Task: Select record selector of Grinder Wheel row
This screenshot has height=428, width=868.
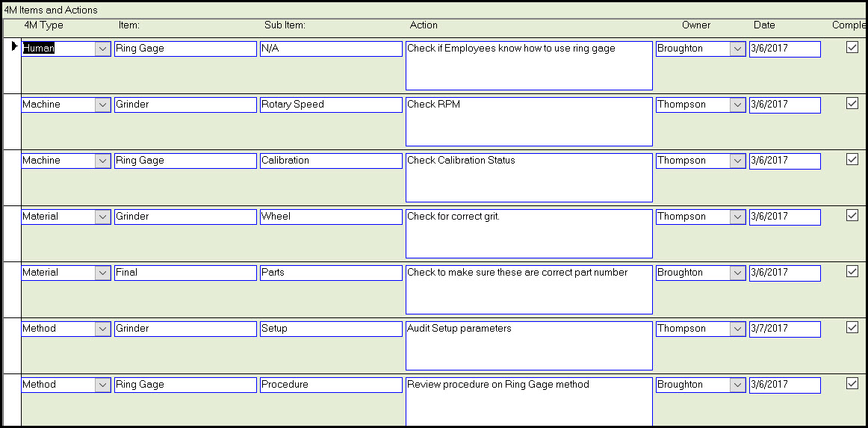Action: coord(12,234)
